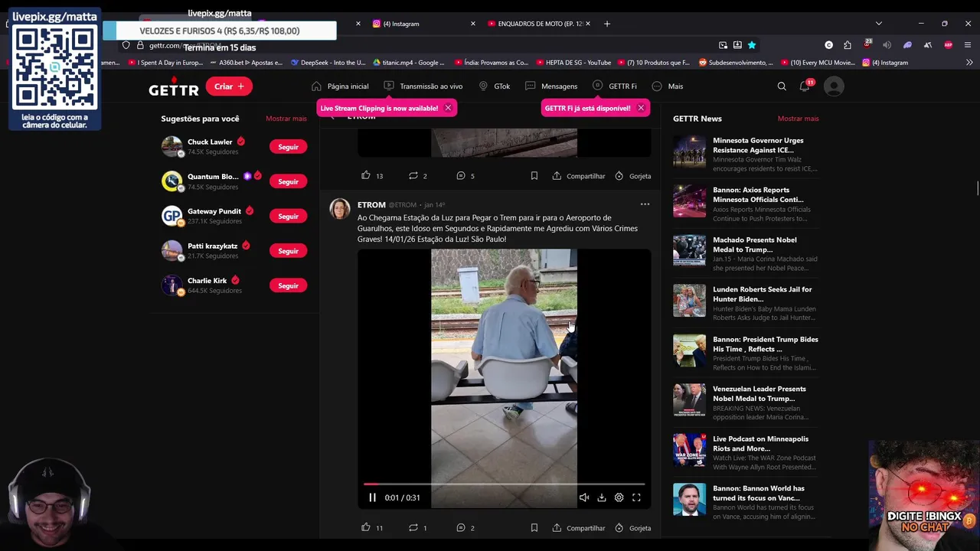The image size is (980, 551).
Task: Mute the video volume
Action: (584, 497)
